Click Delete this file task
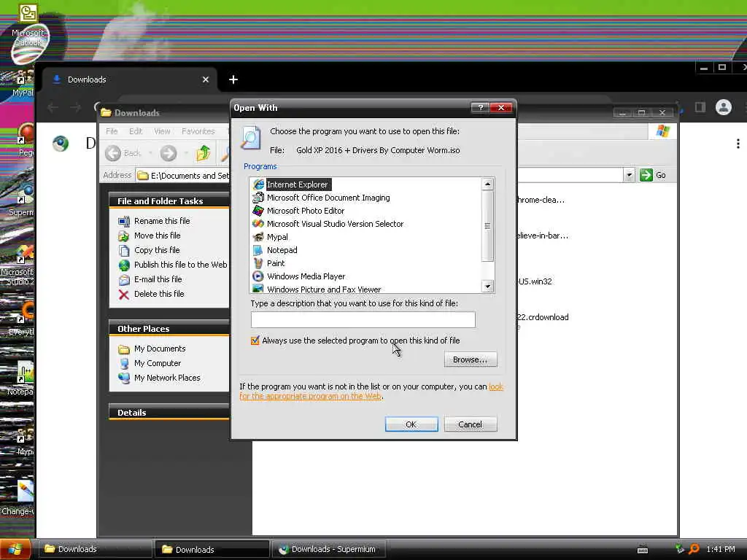Image resolution: width=747 pixels, height=560 pixels. (x=159, y=294)
